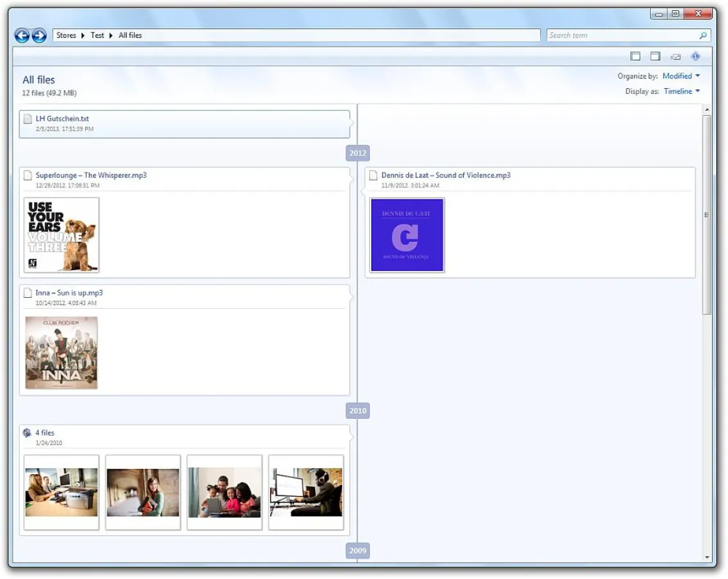The width and height of the screenshot is (728, 579).
Task: Open Dennis de Laat – Sound of Violence.mp3 title
Action: pos(446,175)
